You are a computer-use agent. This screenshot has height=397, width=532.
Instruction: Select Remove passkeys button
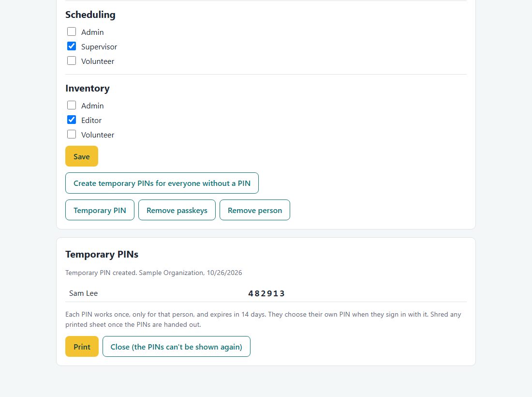point(177,210)
